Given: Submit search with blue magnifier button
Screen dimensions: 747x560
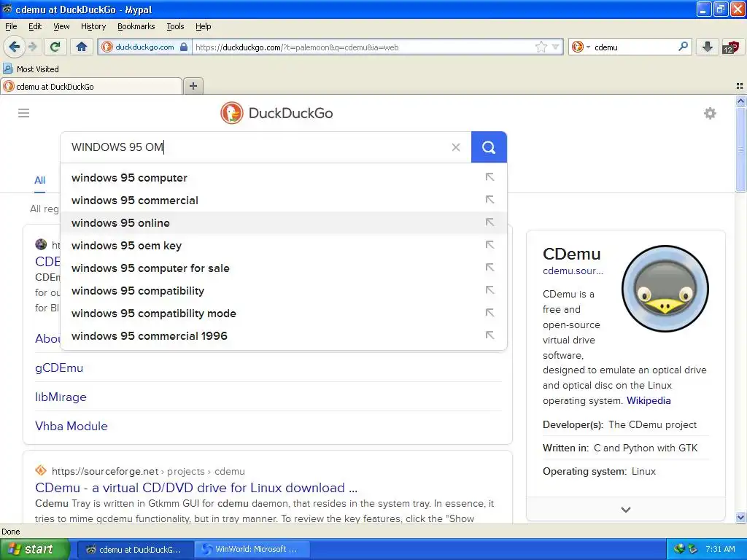Looking at the screenshot, I should [x=489, y=147].
